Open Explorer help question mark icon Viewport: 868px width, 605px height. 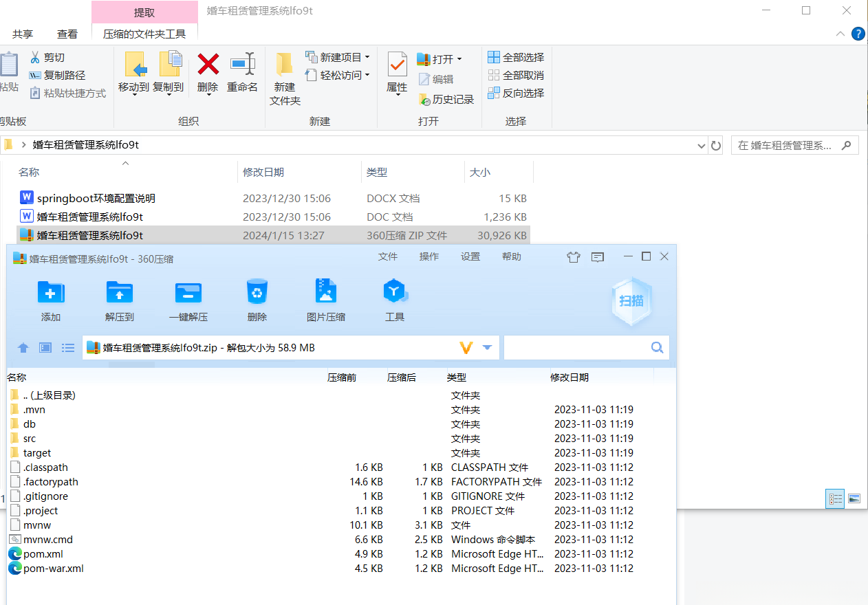[858, 34]
